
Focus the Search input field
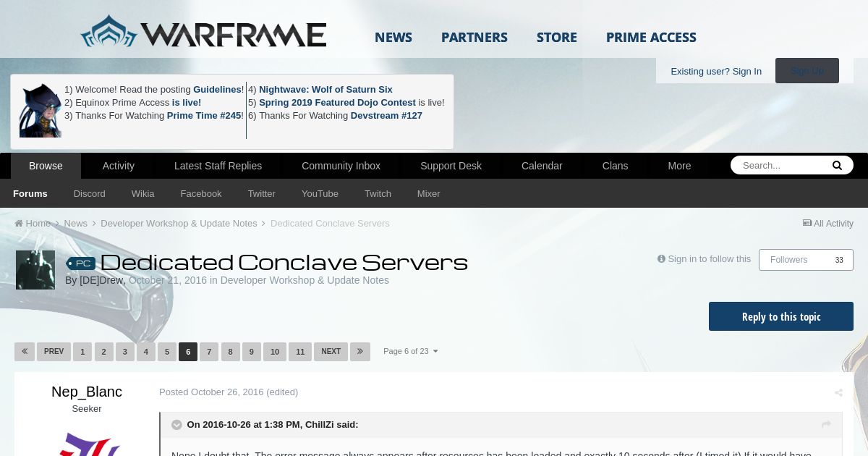[x=781, y=166]
